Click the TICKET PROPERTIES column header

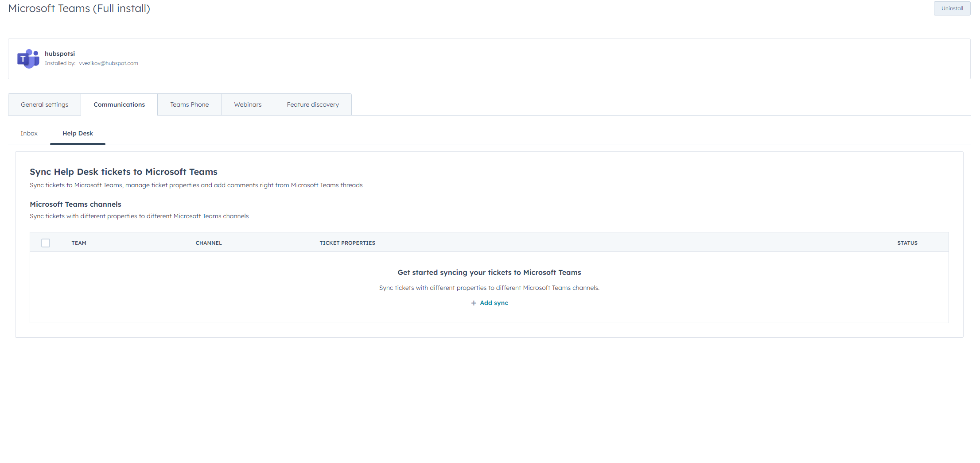347,243
